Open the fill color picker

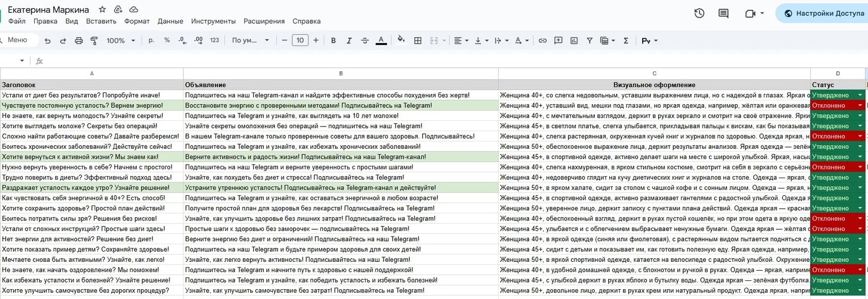401,40
